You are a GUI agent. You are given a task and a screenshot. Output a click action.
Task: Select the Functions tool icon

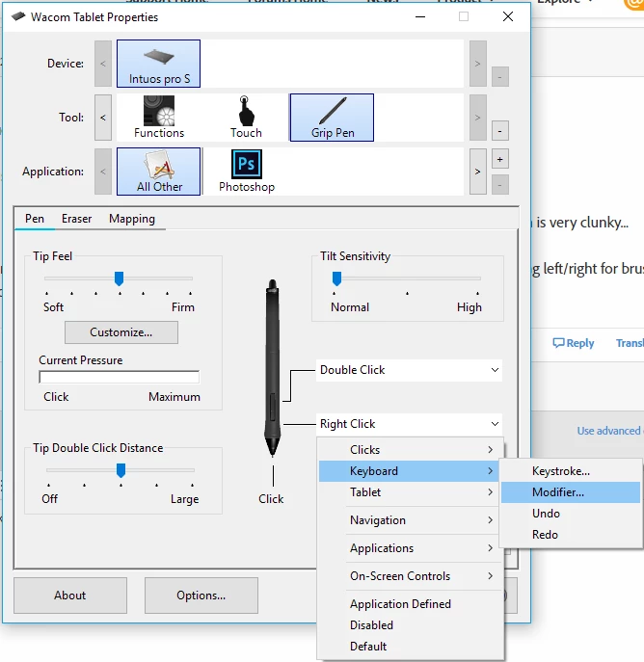[x=159, y=117]
